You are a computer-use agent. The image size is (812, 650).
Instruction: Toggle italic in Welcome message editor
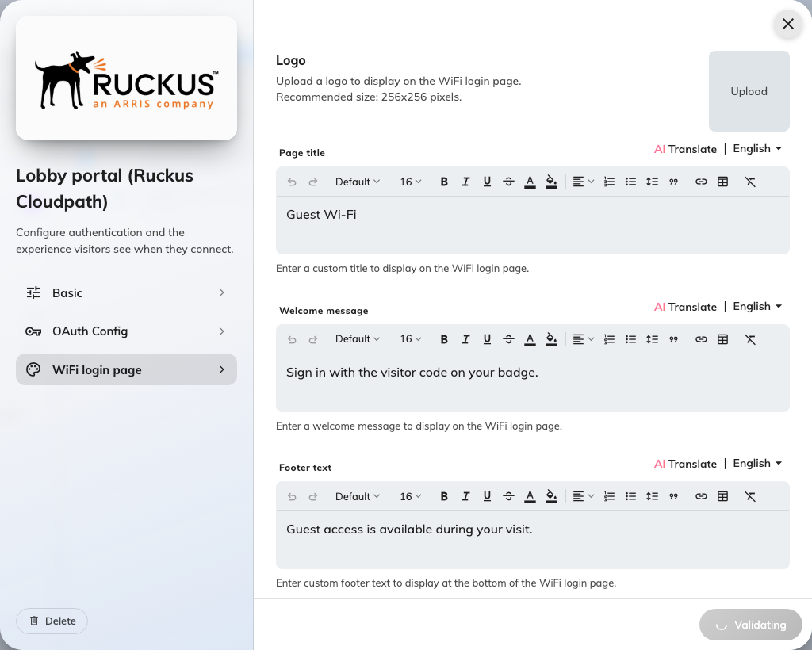pos(465,339)
